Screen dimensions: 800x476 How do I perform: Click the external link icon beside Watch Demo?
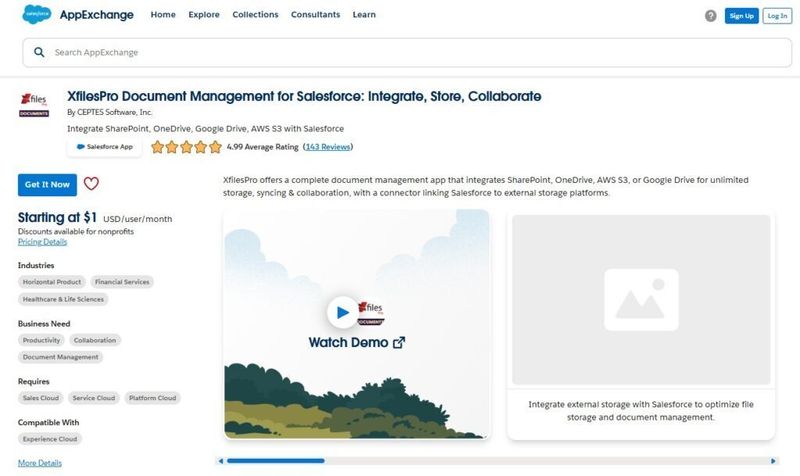click(399, 342)
